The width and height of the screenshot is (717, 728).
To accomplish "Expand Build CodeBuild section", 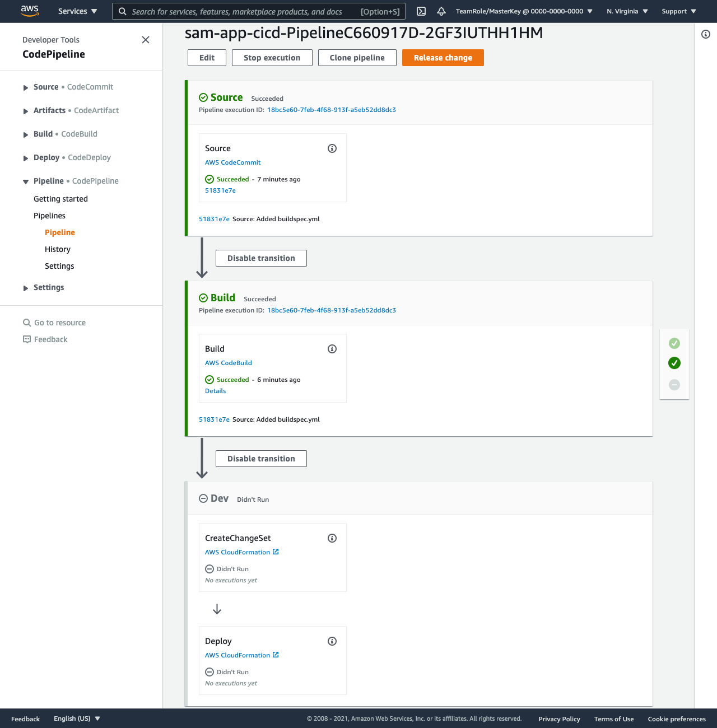I will coord(26,134).
